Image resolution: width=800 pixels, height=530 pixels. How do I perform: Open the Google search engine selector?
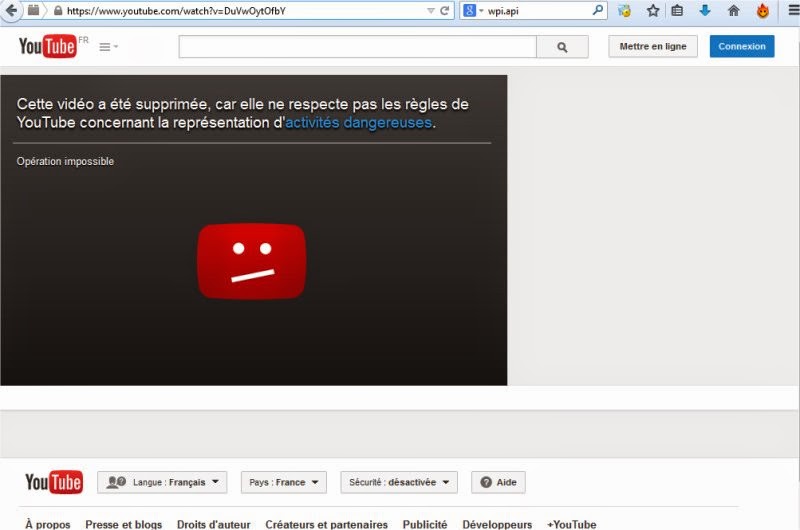(473, 10)
